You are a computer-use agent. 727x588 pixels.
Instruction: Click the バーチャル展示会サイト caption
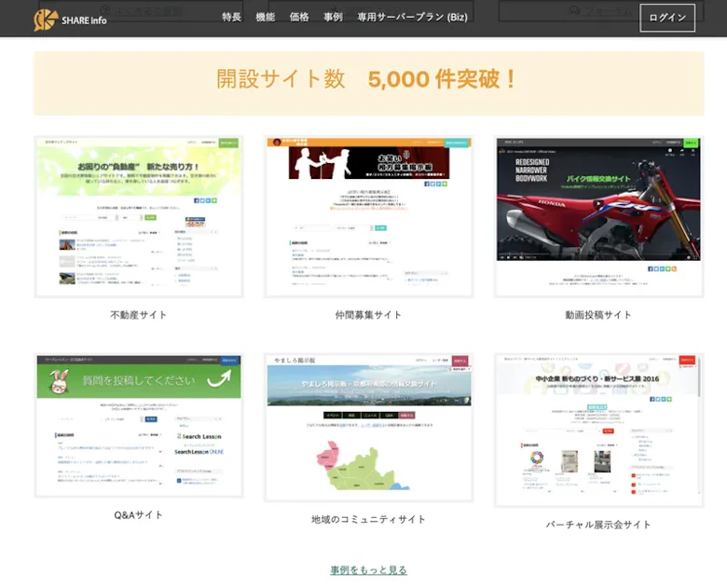[x=598, y=525]
